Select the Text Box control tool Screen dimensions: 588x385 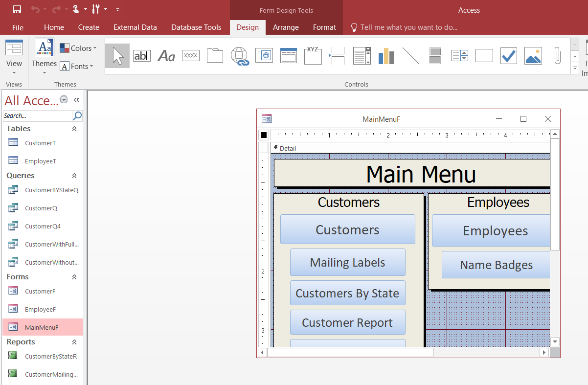coord(142,55)
